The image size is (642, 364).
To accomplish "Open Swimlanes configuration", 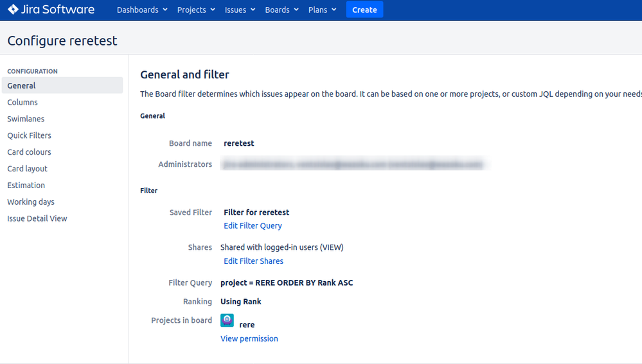I will coord(26,119).
